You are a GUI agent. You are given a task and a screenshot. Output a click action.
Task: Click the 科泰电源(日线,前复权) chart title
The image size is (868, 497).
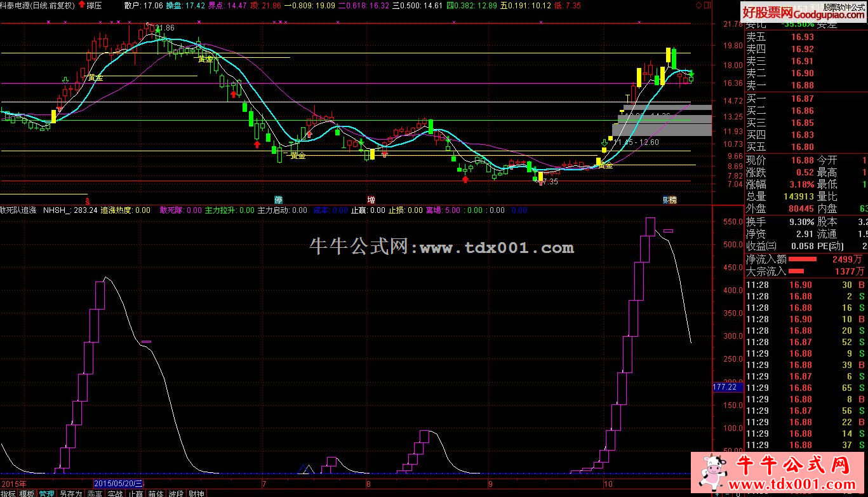[x=37, y=5]
